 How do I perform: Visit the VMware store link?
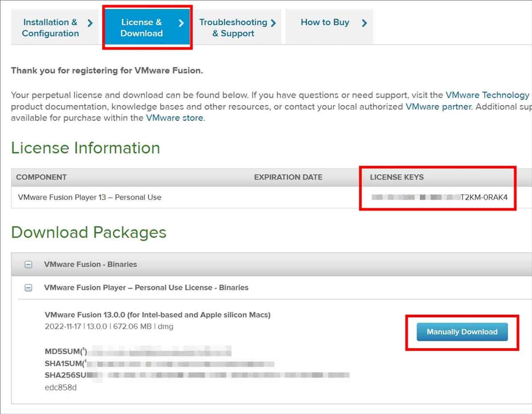pyautogui.click(x=174, y=118)
